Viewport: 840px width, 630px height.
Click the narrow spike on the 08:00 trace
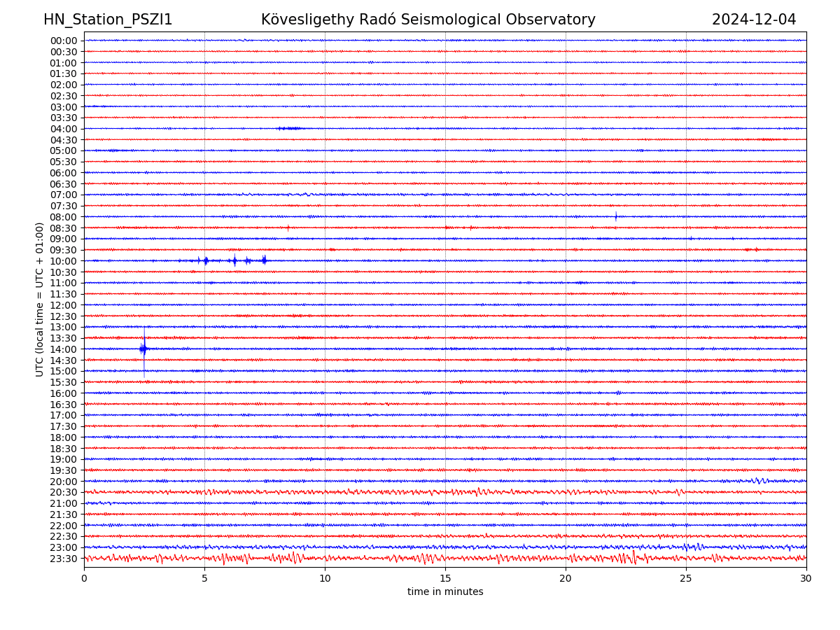(x=616, y=216)
